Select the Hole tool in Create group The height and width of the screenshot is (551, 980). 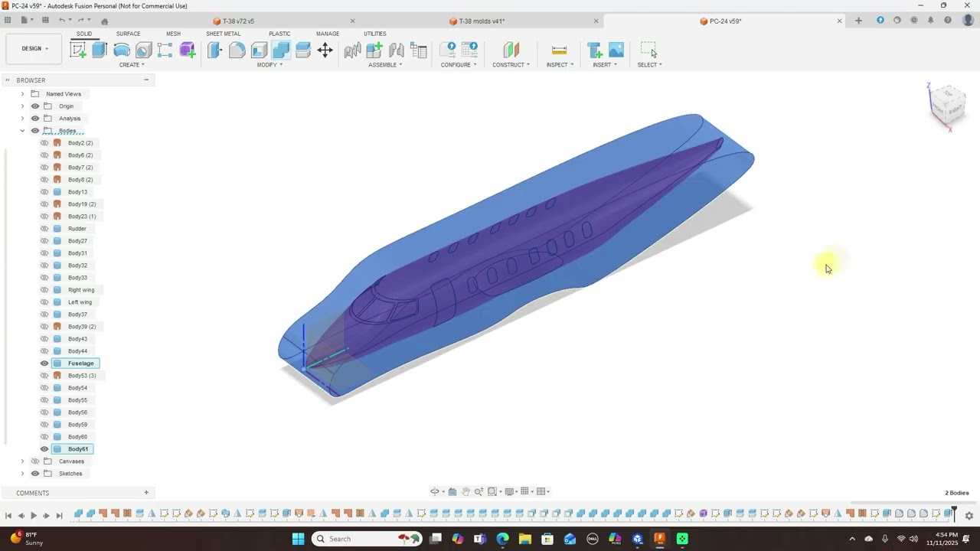tap(143, 51)
